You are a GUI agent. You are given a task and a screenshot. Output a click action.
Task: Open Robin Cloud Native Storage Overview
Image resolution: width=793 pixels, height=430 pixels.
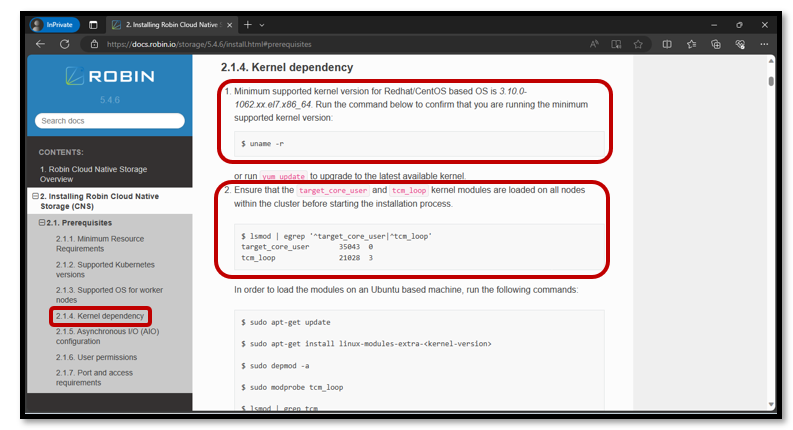point(94,174)
